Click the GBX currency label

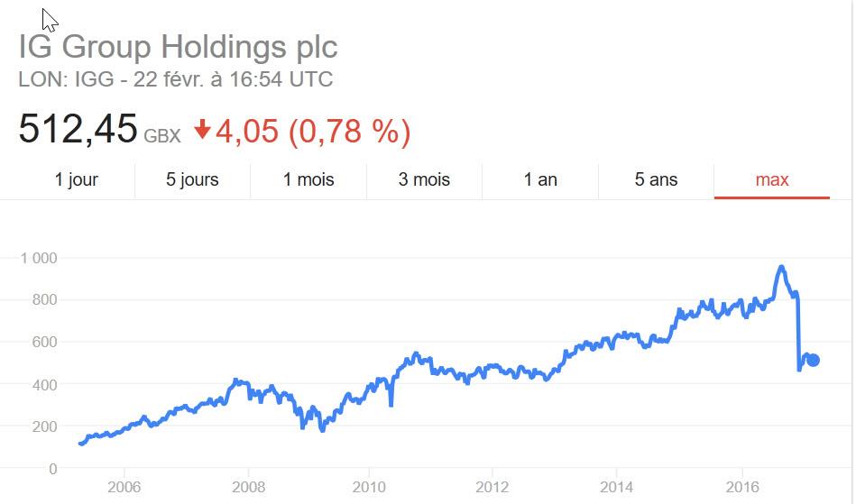(x=162, y=135)
